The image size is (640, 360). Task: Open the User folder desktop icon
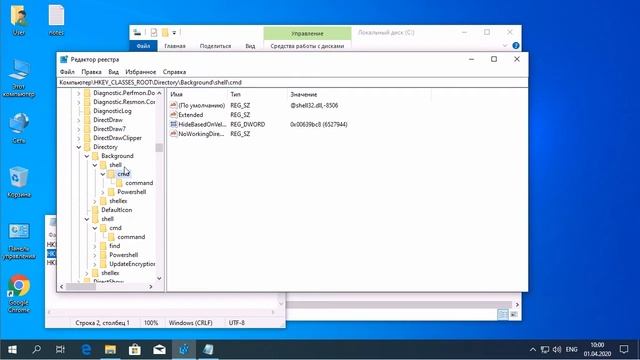[19, 20]
